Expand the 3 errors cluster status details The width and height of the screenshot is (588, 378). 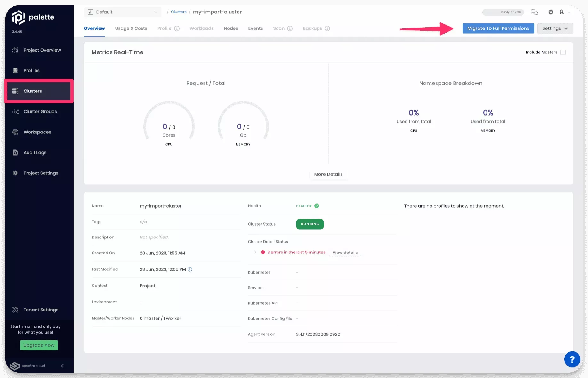pos(255,252)
